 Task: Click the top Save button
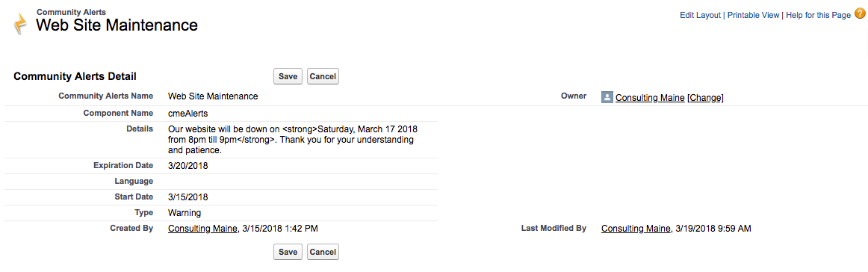[288, 76]
